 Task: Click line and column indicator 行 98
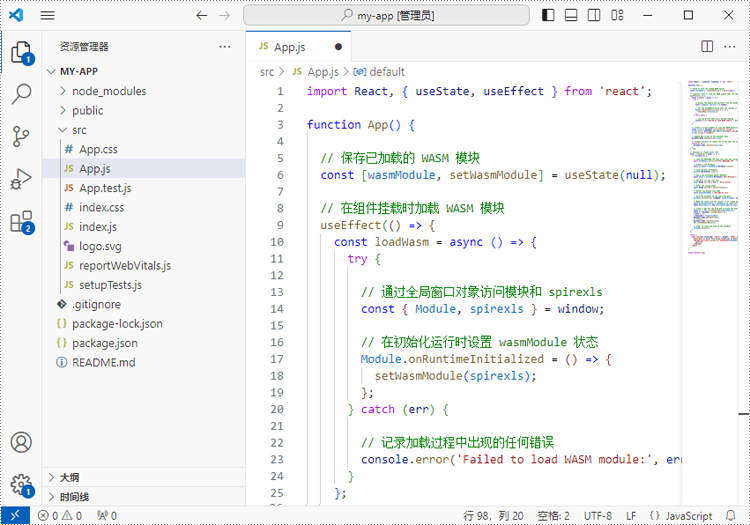point(493,516)
